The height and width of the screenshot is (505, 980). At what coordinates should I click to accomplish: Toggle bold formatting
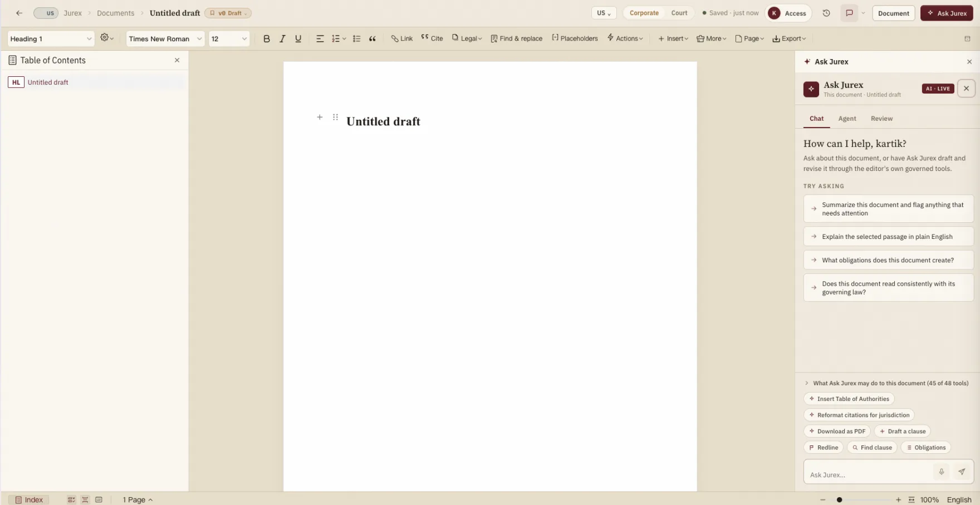(x=267, y=38)
